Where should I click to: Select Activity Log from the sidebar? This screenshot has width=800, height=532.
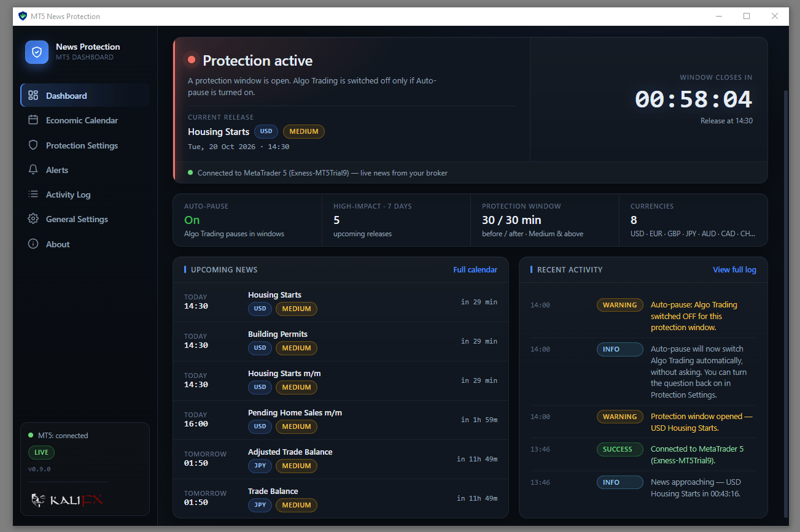(85, 195)
